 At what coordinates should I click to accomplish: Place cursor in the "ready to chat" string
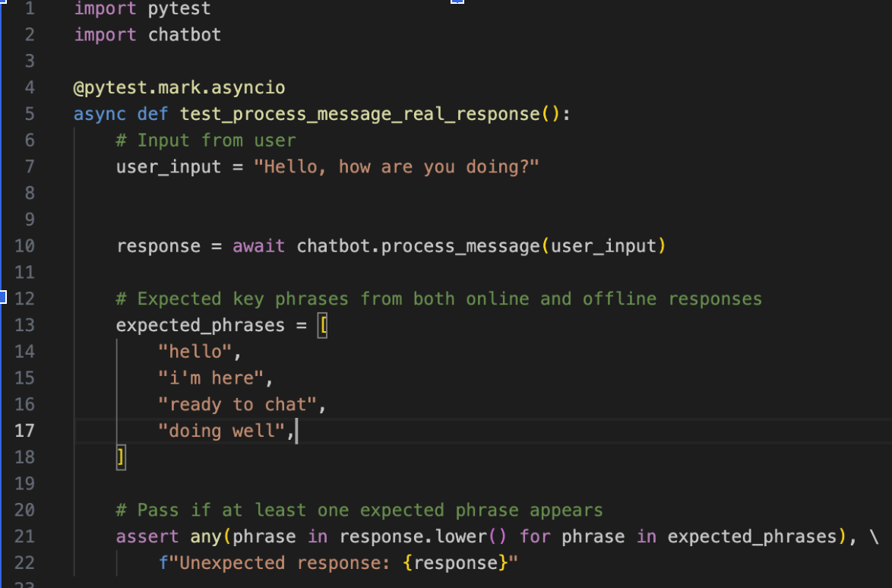point(236,404)
